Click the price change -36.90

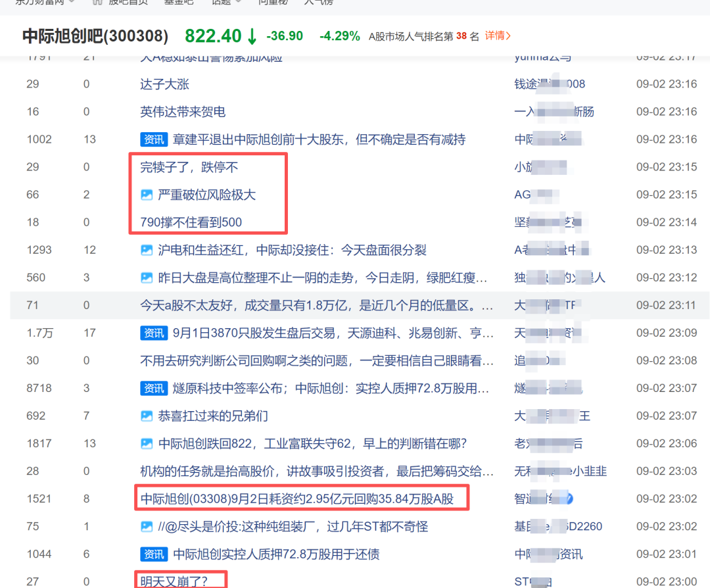click(285, 36)
